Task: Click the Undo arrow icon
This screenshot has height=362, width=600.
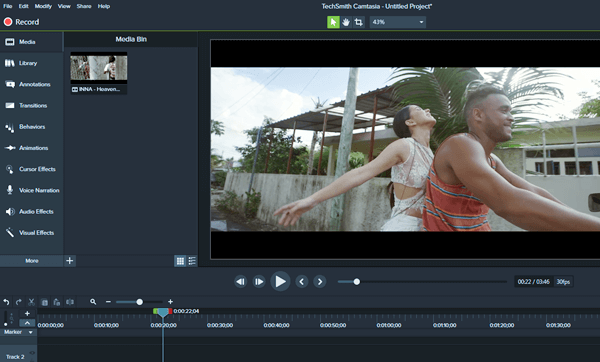Action: tap(6, 302)
